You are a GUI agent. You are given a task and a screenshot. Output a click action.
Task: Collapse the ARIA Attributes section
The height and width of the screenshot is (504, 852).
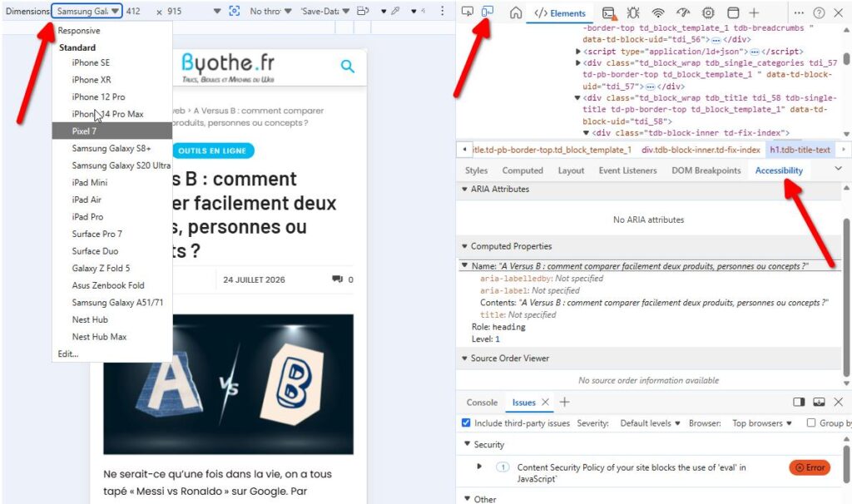464,189
